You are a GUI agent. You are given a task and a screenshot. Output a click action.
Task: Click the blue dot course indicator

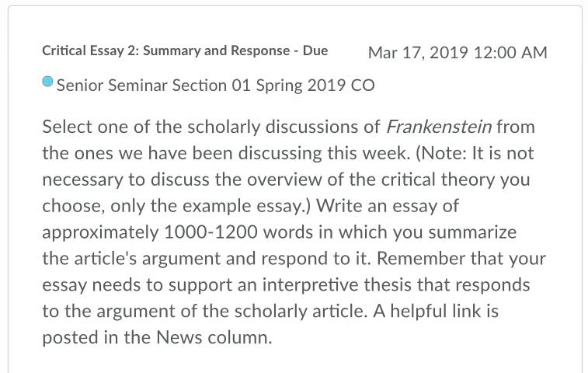pos(47,82)
